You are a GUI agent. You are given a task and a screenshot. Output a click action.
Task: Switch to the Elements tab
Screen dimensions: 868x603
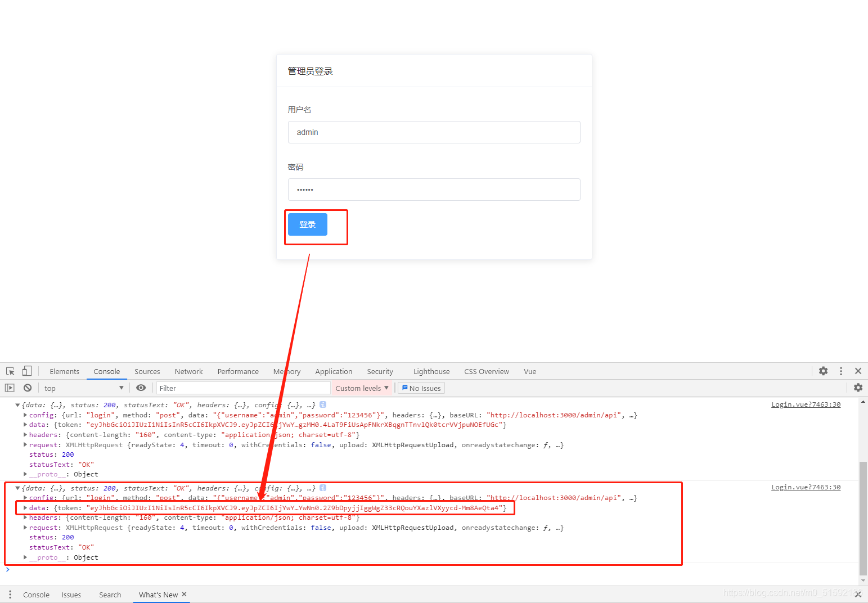(65, 371)
